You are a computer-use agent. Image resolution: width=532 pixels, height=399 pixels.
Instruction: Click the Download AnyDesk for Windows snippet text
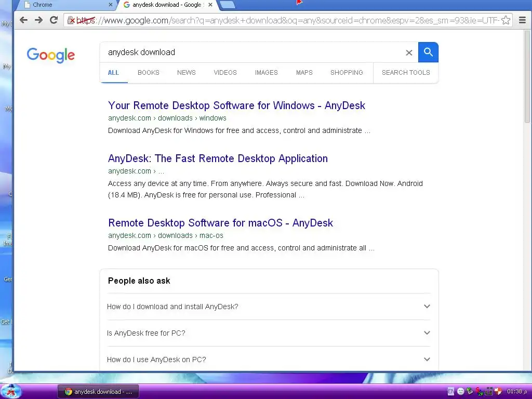239,130
